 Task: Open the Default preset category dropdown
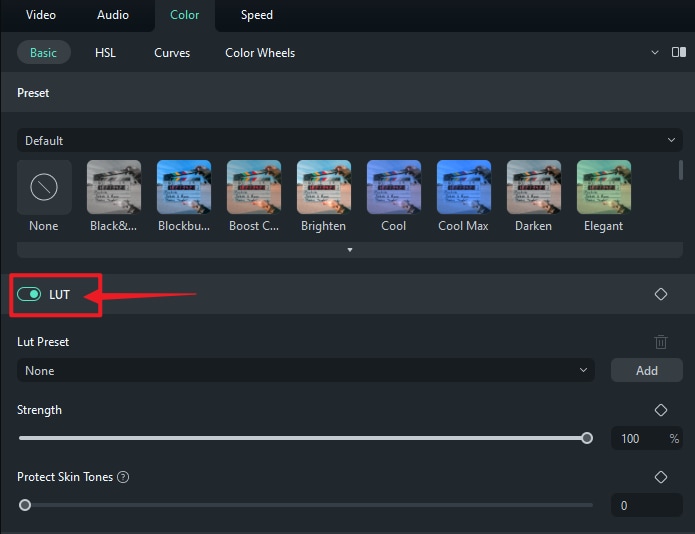350,140
